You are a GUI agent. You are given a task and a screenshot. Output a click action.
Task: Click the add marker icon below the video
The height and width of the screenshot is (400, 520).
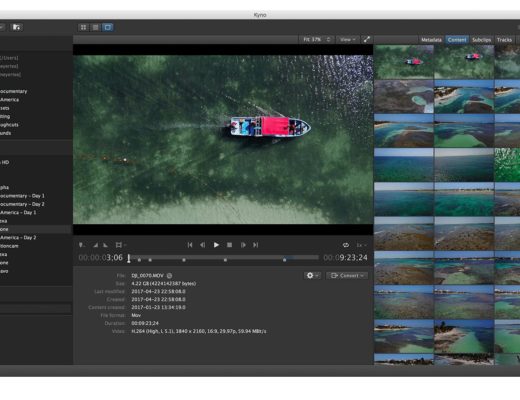click(x=81, y=245)
